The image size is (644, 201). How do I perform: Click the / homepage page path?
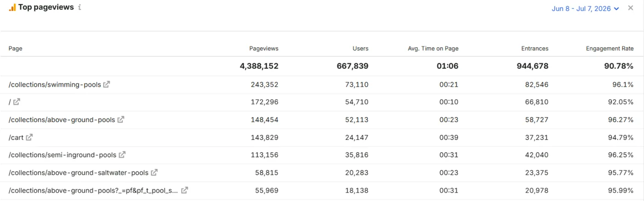10,102
